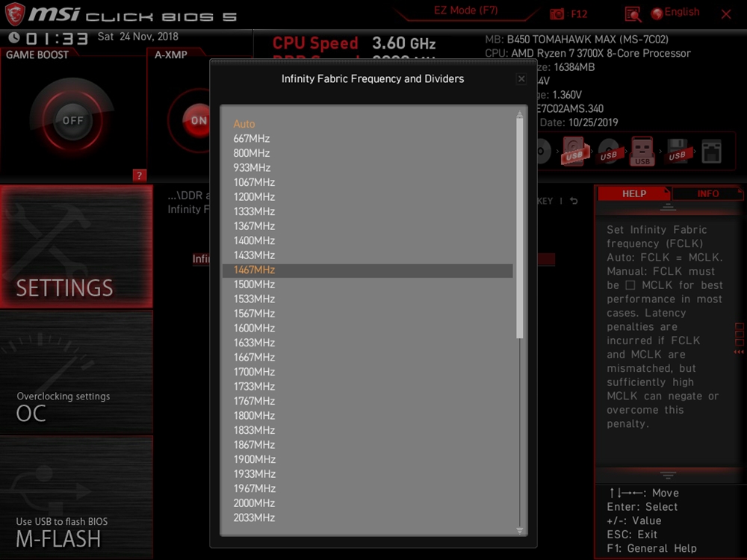Click the list scroll-up arrow
Image resolution: width=747 pixels, height=560 pixels.
coord(519,114)
